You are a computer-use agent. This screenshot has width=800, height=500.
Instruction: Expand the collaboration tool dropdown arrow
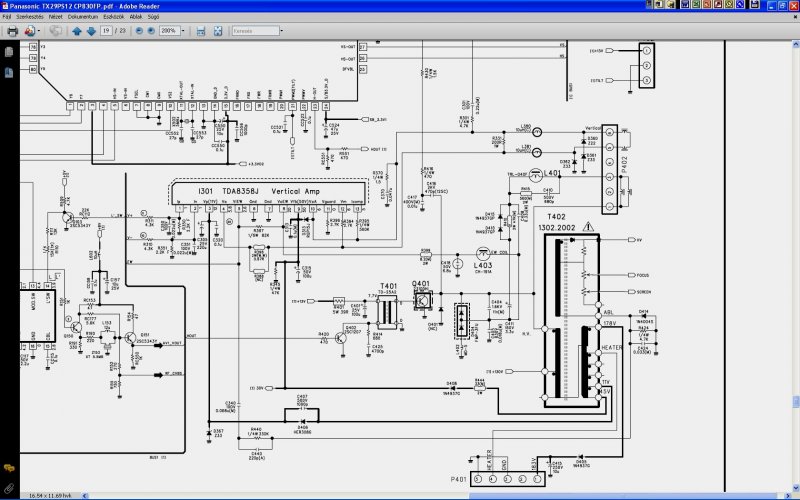tap(39, 31)
